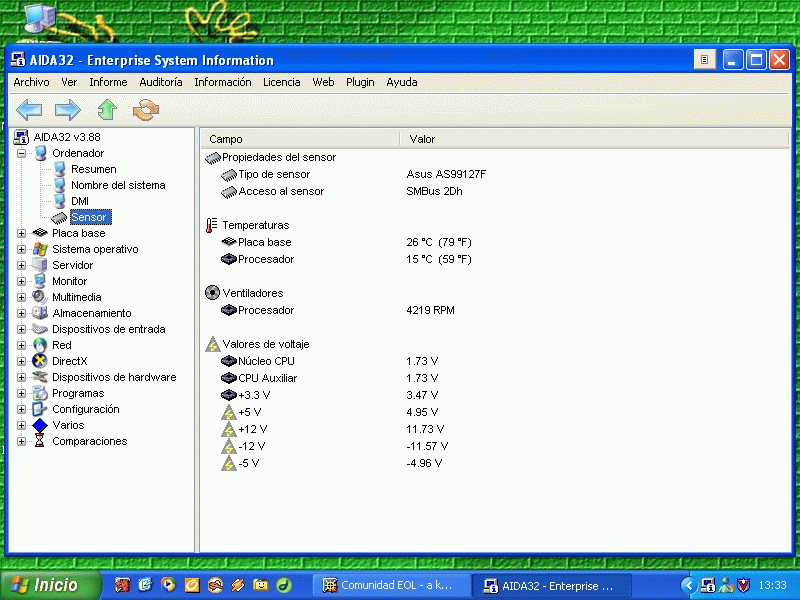Click the Red network globe icon

click(40, 345)
